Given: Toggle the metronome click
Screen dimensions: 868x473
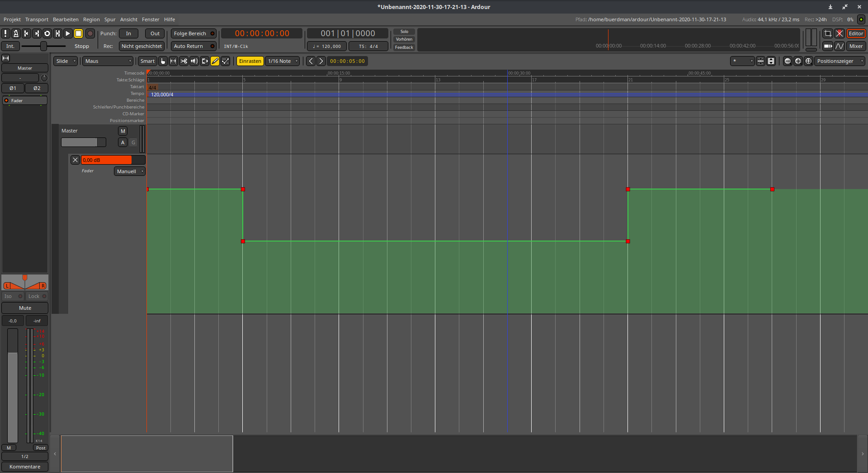Looking at the screenshot, I should tap(16, 33).
